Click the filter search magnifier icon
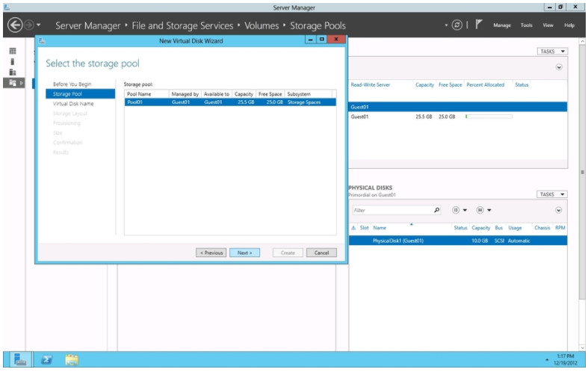This screenshot has width=588, height=372. pyautogui.click(x=436, y=210)
